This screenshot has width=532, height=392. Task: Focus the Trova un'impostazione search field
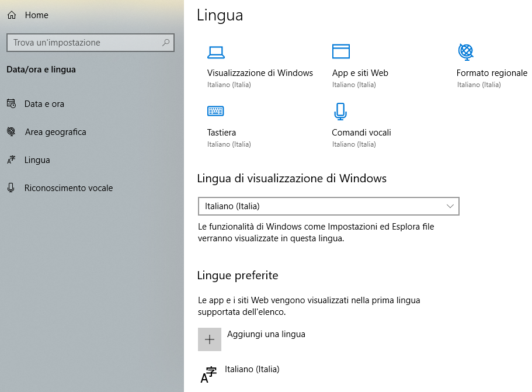91,43
